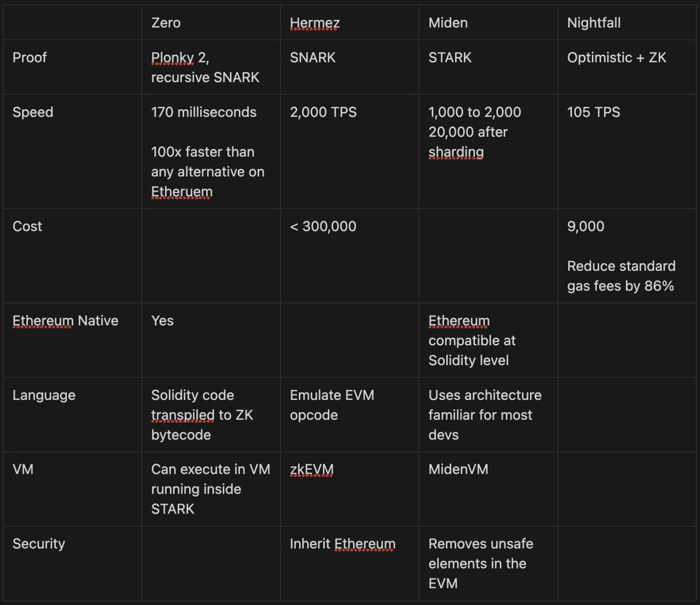
Task: Click the Optimistic + ZK cell
Action: (616, 57)
